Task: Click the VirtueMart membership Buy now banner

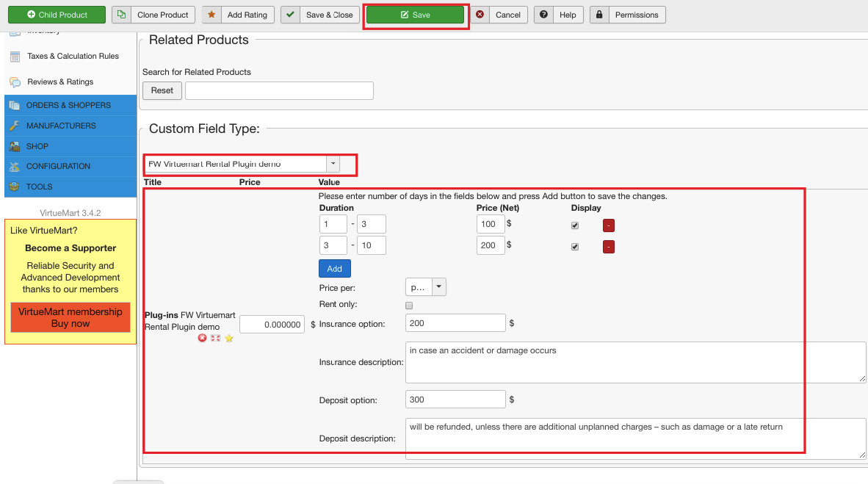Action: click(70, 317)
